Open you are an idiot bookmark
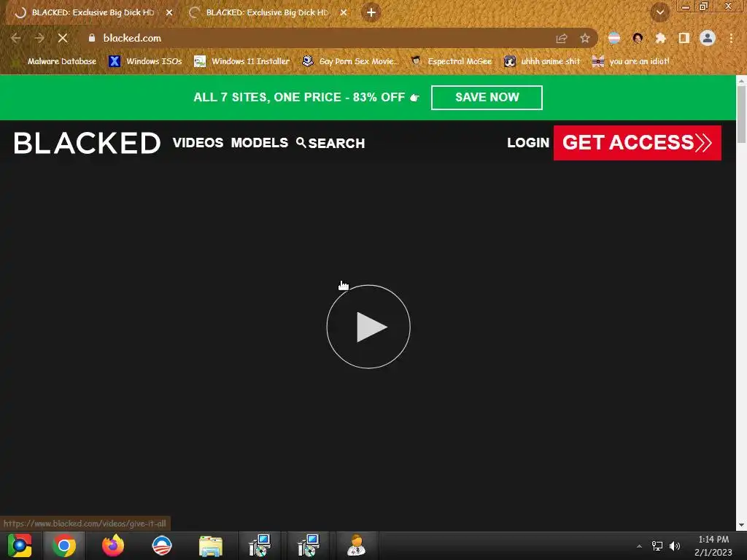 [631, 61]
